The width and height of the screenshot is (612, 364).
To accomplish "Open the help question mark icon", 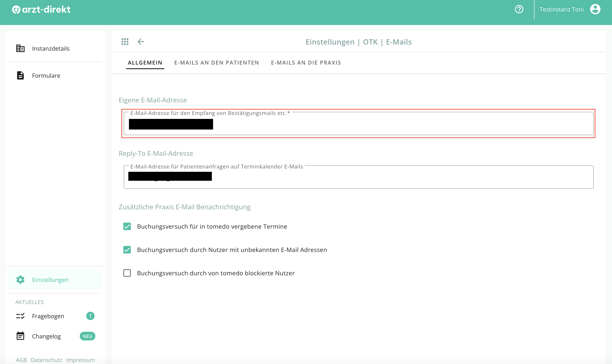I will click(x=519, y=9).
